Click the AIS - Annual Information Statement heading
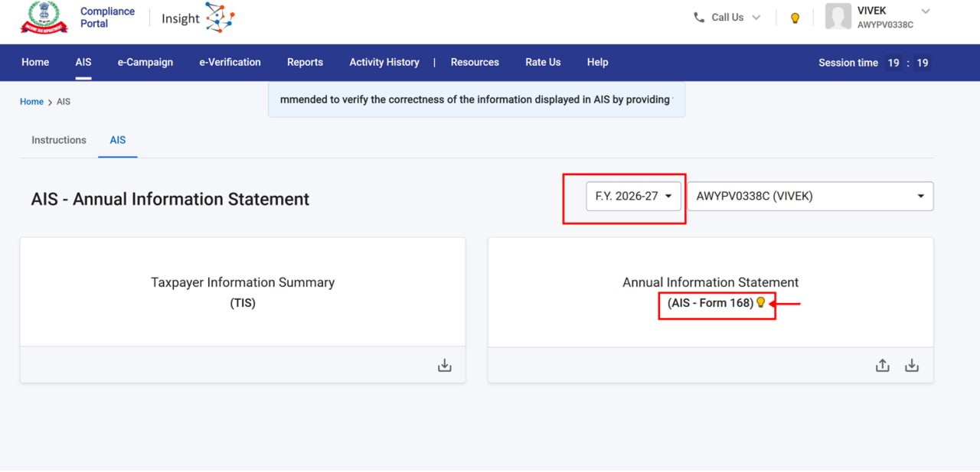The height and width of the screenshot is (472, 980). [170, 199]
